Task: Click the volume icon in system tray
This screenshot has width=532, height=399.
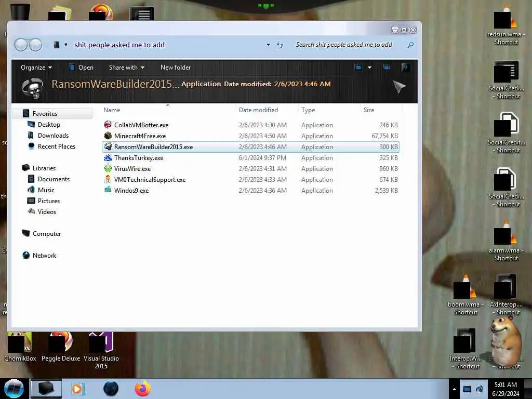Action: [x=480, y=389]
